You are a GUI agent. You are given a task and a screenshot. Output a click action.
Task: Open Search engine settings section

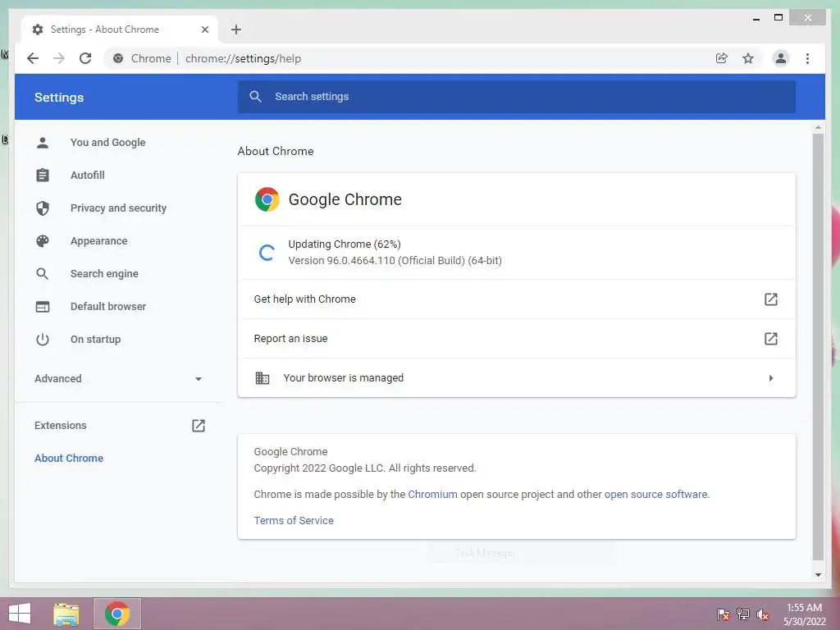click(x=104, y=274)
